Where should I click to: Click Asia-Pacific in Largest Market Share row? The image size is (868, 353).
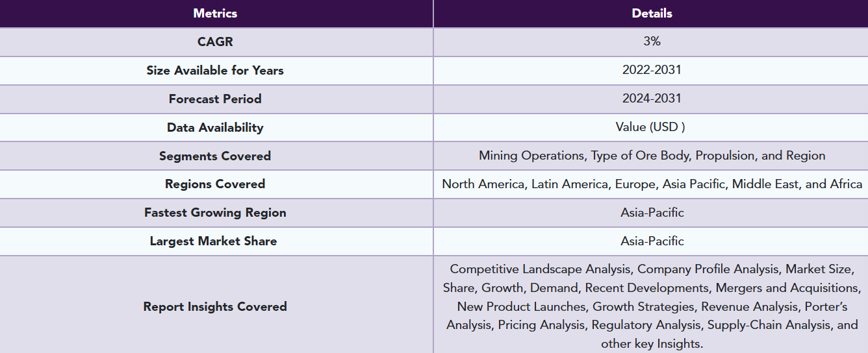(x=652, y=241)
